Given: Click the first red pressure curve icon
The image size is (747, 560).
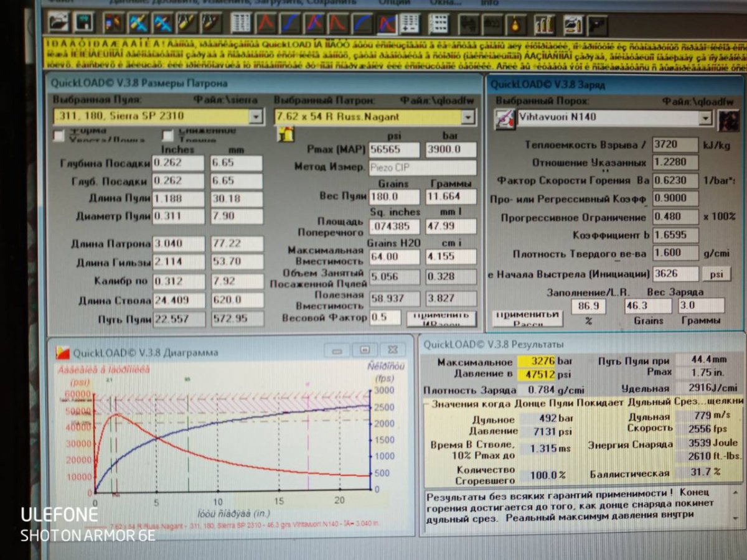Looking at the screenshot, I should pyautogui.click(x=266, y=24).
